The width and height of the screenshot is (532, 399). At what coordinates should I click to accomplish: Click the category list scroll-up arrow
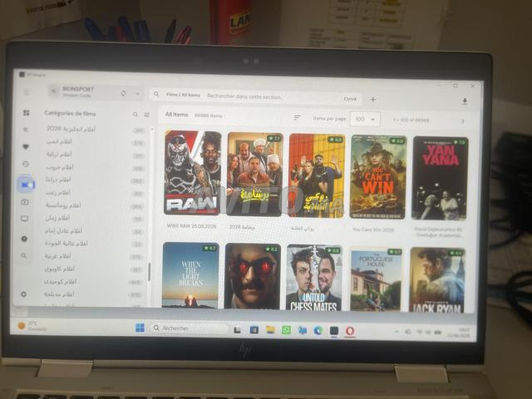(x=151, y=130)
